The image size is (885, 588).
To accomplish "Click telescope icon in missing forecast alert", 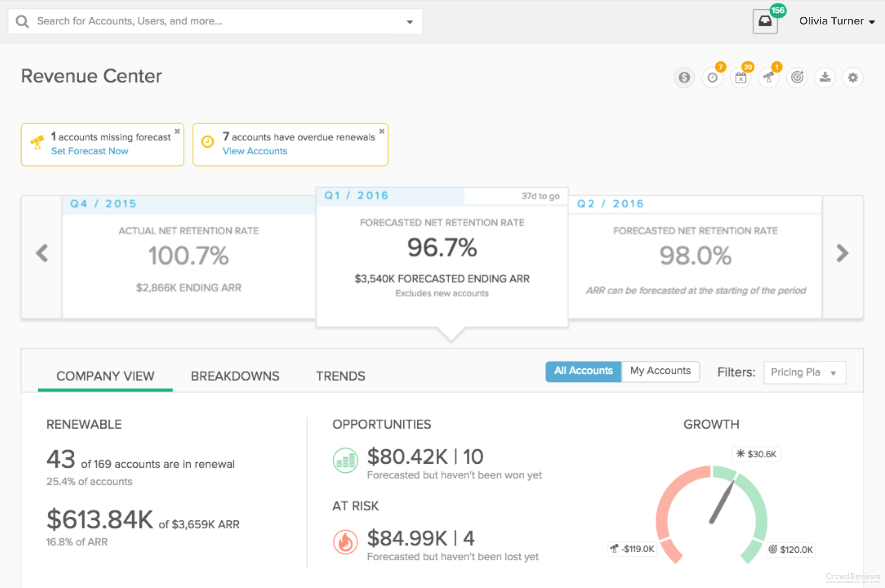I will click(x=37, y=142).
